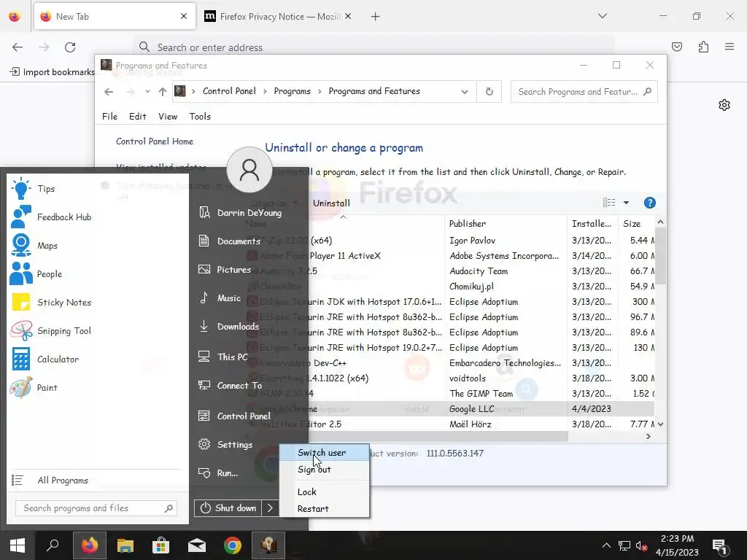Open notification center icon
747x560 pixels.
pyautogui.click(x=720, y=546)
